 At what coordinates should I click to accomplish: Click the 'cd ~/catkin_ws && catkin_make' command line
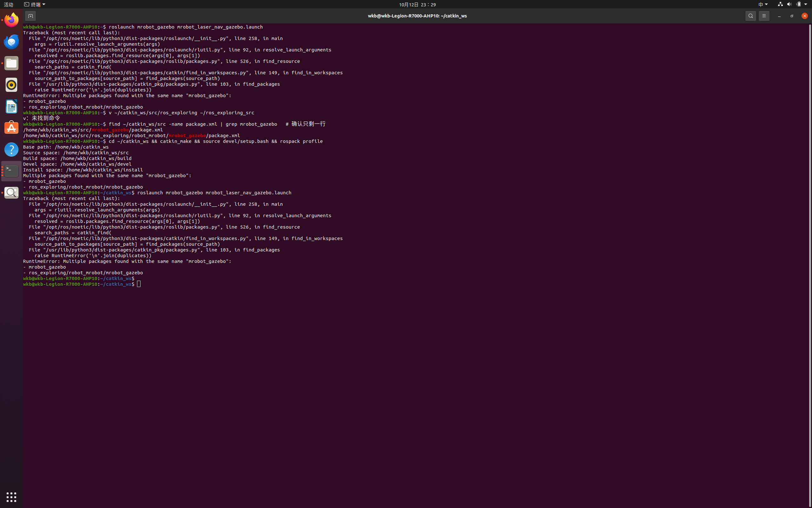tap(173, 141)
